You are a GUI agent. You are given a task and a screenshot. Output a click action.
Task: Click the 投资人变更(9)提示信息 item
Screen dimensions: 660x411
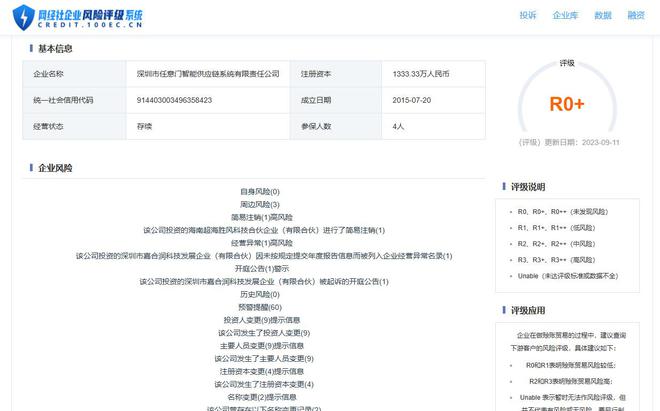click(261, 320)
